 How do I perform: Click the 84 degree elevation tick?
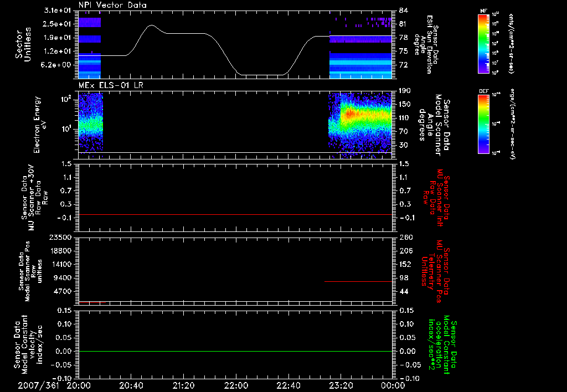pyautogui.click(x=404, y=11)
